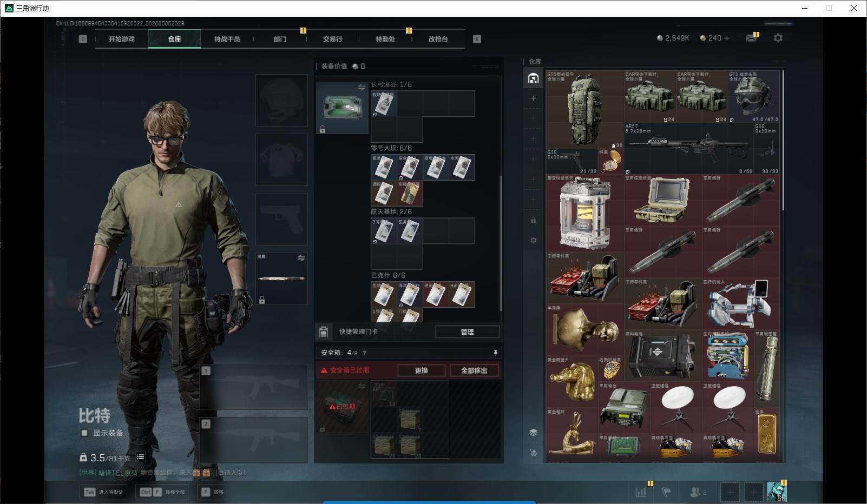Open the settings gear in top bar
The image size is (867, 504).
(x=778, y=38)
